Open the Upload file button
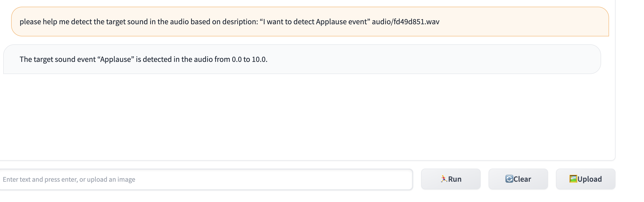The width and height of the screenshot is (644, 202). [585, 179]
